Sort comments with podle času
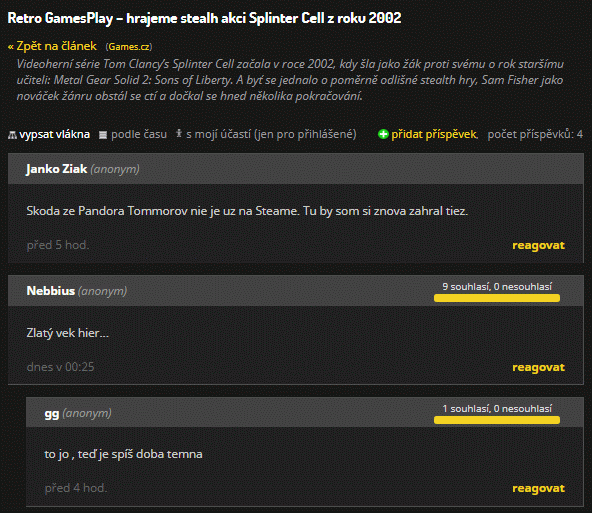This screenshot has height=513, width=592. [139, 134]
